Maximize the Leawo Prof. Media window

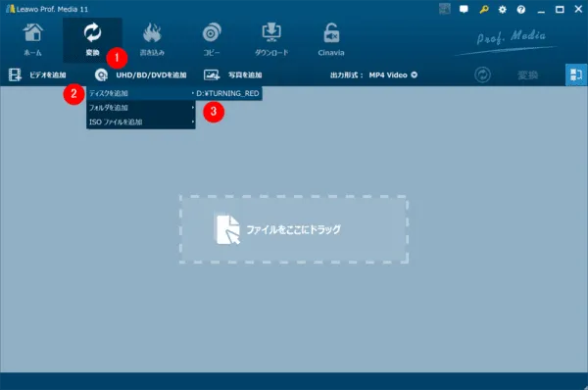(x=560, y=10)
